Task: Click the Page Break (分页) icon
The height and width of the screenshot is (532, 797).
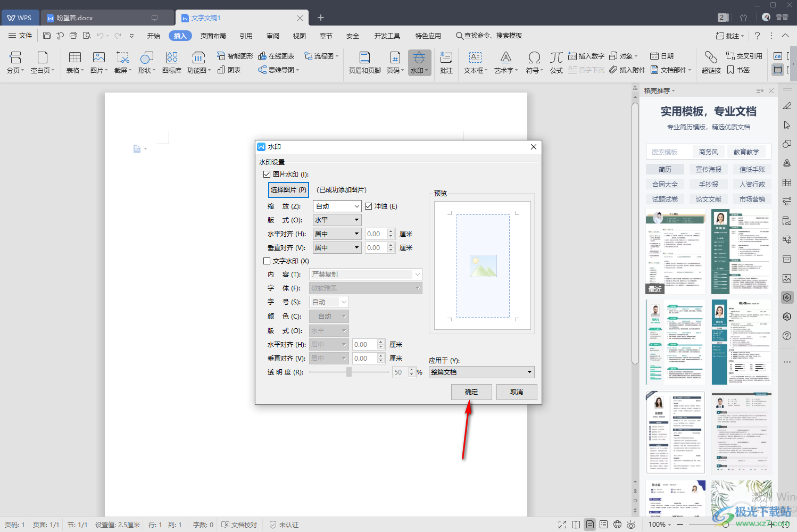Action: [15, 62]
